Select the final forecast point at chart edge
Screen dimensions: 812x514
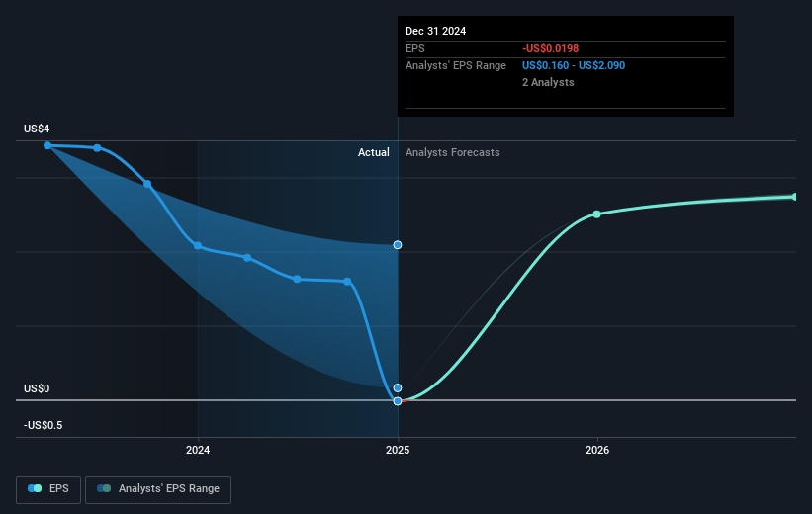tap(795, 197)
